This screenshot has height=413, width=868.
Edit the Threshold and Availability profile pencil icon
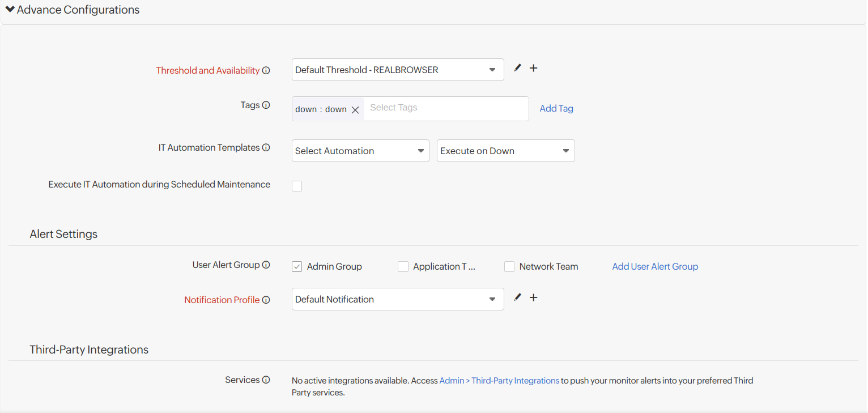[x=517, y=68]
